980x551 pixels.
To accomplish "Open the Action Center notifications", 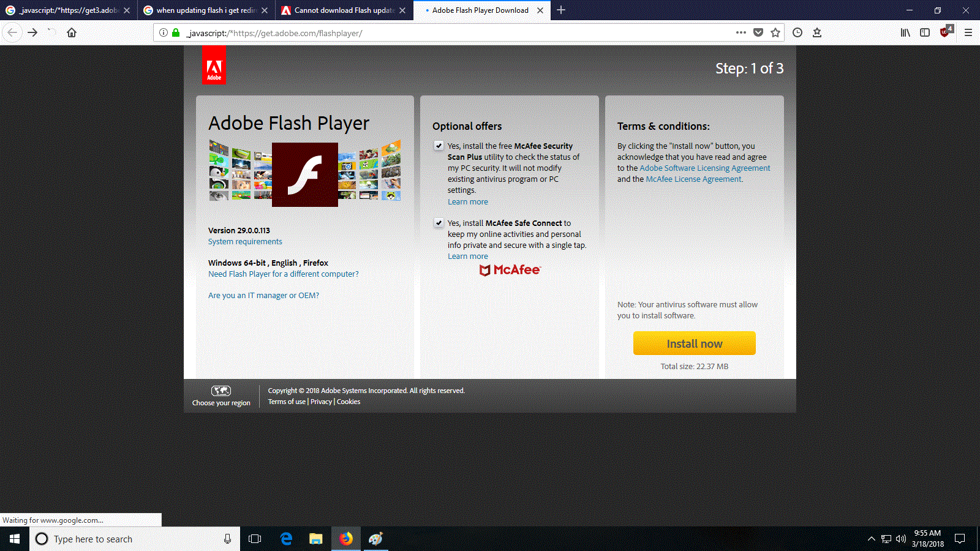I will point(960,539).
